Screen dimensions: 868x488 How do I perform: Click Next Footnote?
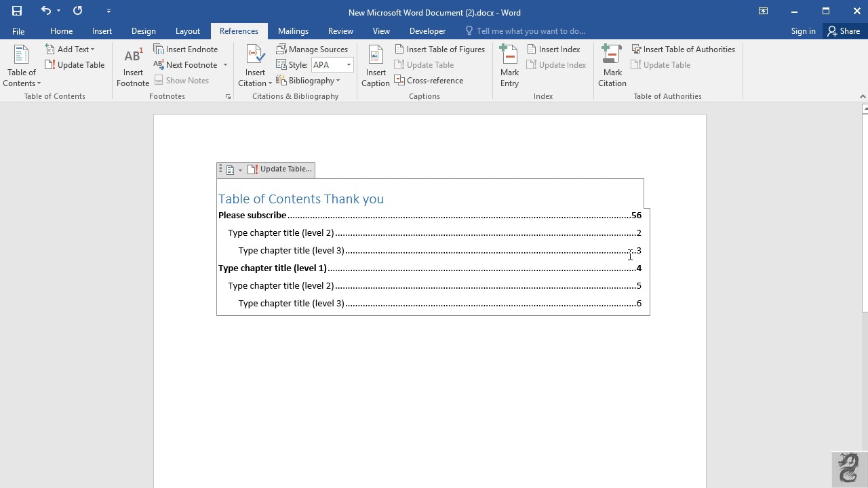pos(184,65)
